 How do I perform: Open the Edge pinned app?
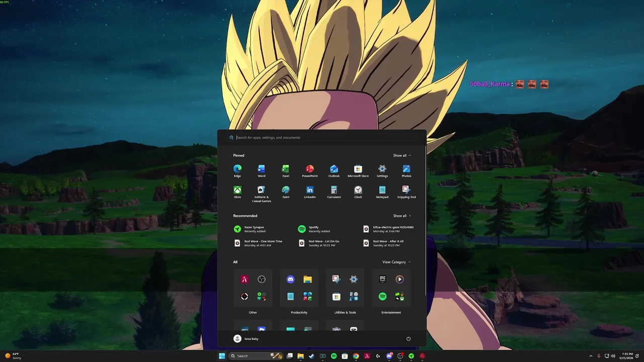click(x=237, y=171)
